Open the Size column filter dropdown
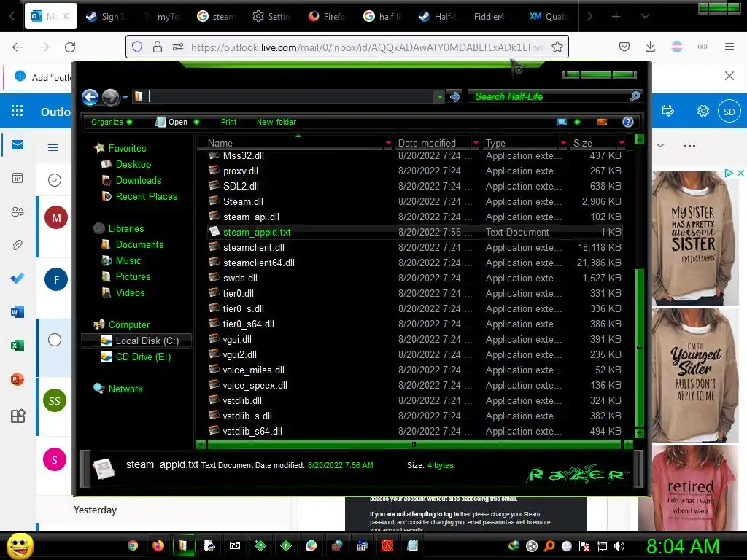This screenshot has width=747, height=560. coord(622,143)
